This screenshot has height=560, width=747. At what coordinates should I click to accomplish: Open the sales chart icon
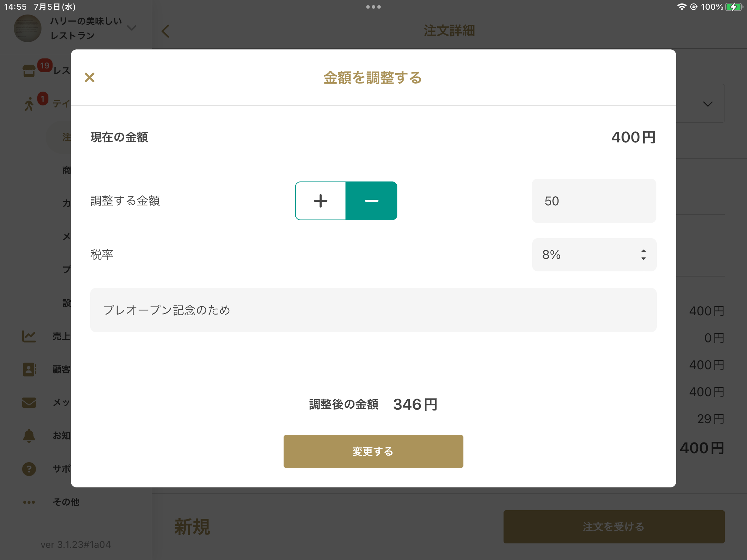click(29, 336)
